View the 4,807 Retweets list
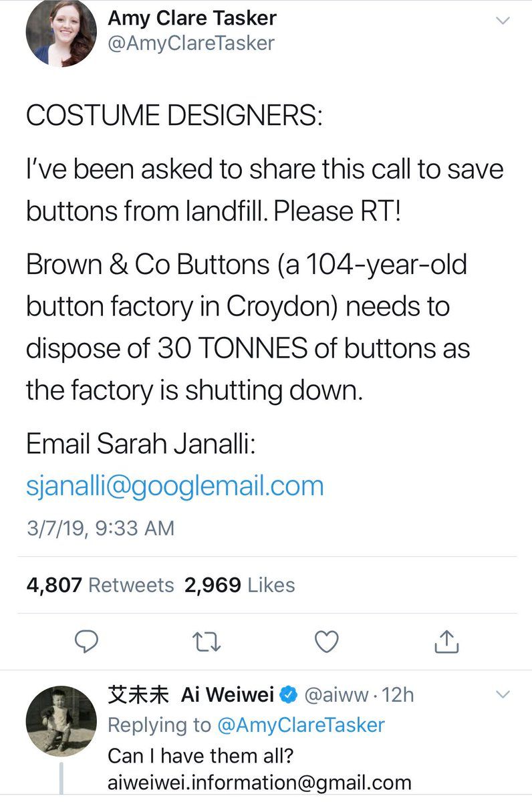 [x=100, y=585]
